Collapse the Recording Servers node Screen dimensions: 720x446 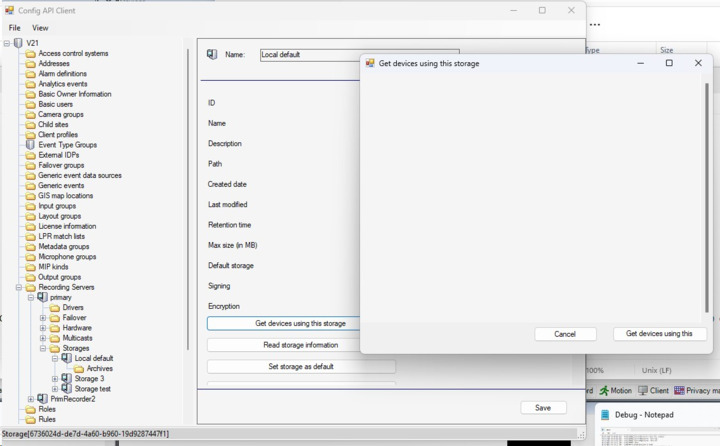(19, 288)
